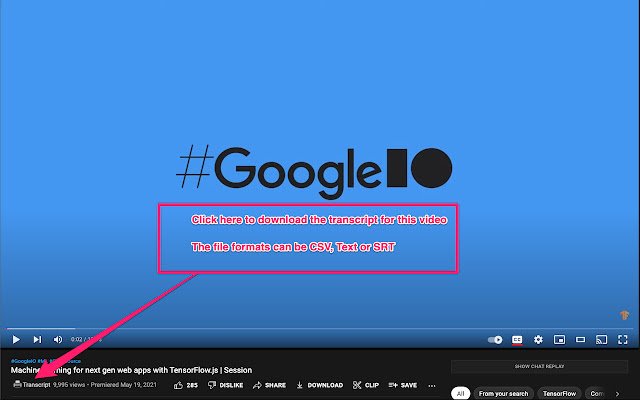Screen dimensions: 640x400
Task: Enable theater mode
Action: coord(580,340)
